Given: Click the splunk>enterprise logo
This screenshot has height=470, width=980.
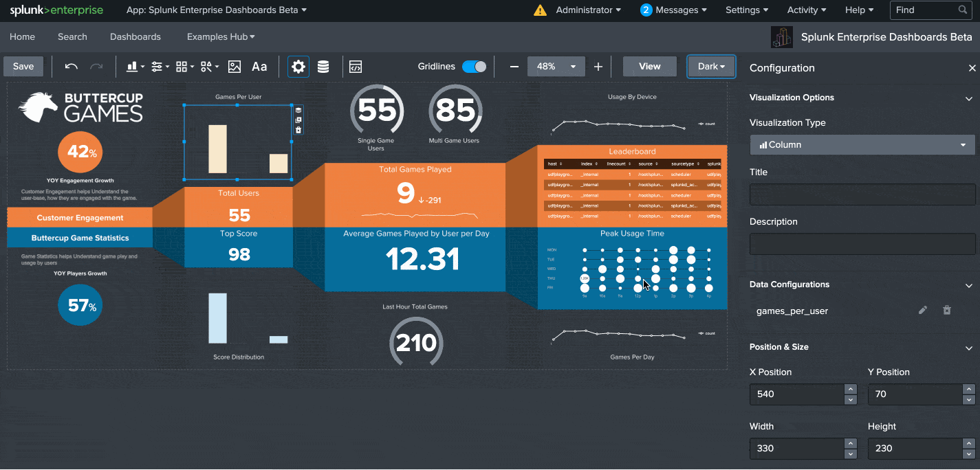Looking at the screenshot, I should 56,10.
